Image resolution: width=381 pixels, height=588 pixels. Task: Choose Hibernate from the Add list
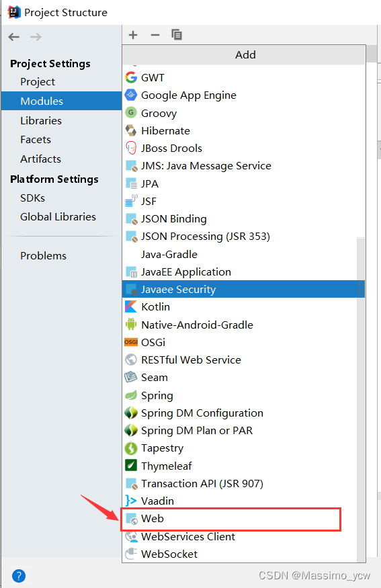[243, 130]
